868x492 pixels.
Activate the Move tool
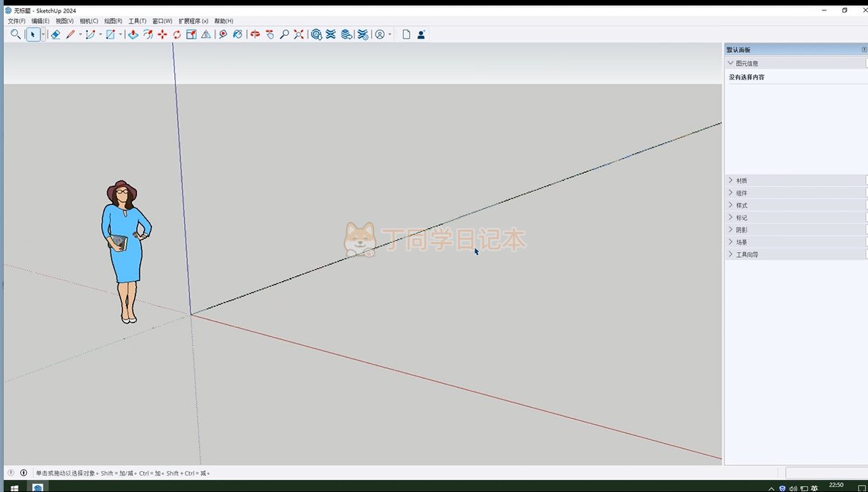pos(162,34)
